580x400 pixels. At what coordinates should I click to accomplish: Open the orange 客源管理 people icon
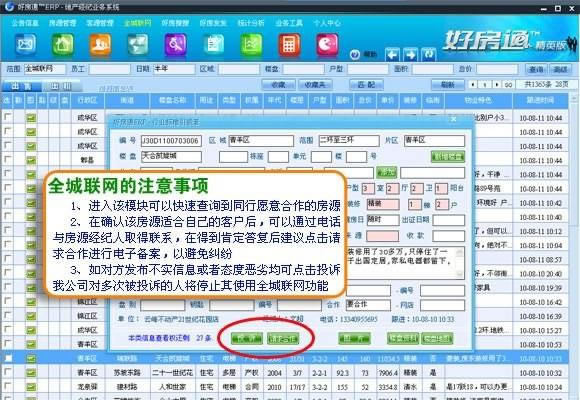(x=101, y=44)
